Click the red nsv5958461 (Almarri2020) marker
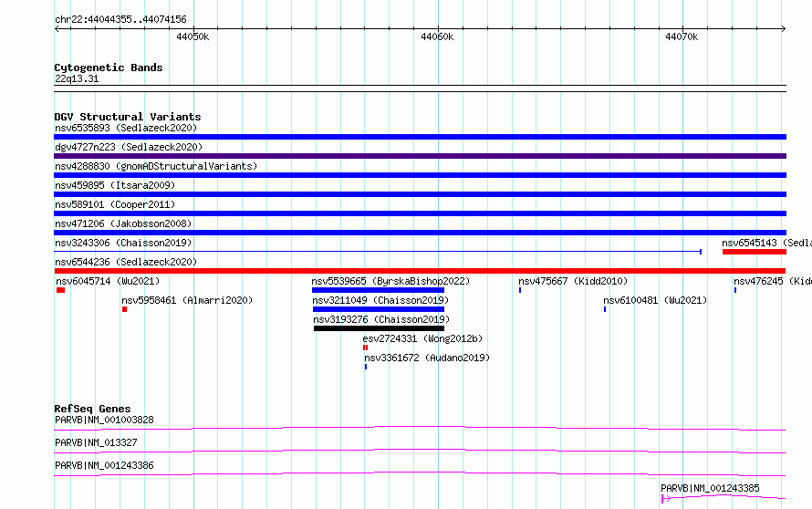This screenshot has height=509, width=812. tap(124, 309)
